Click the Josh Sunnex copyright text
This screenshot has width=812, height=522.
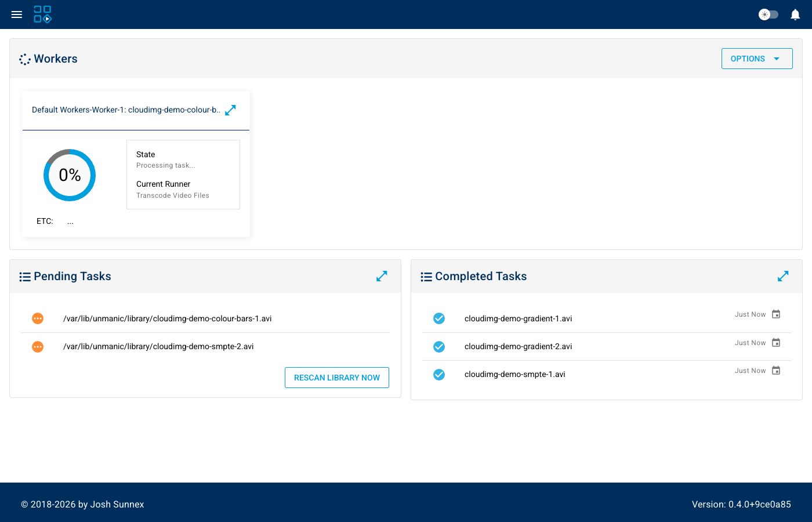82,505
